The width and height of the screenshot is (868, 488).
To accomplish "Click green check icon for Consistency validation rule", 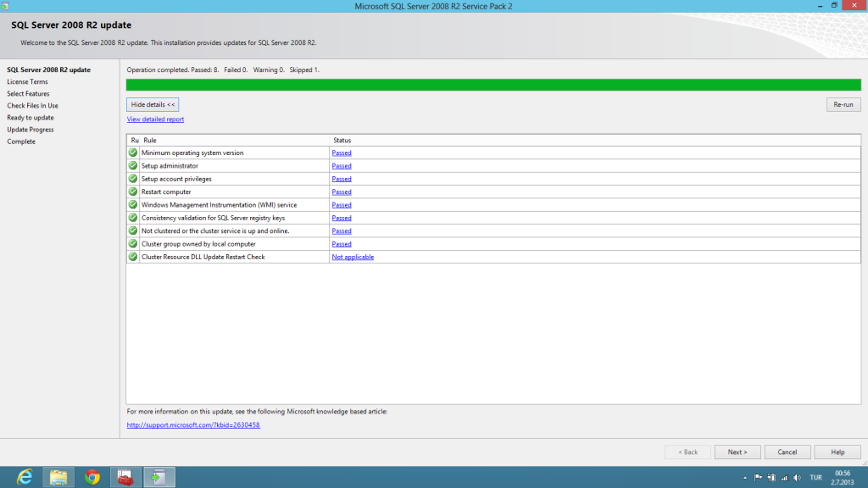I will tap(133, 218).
